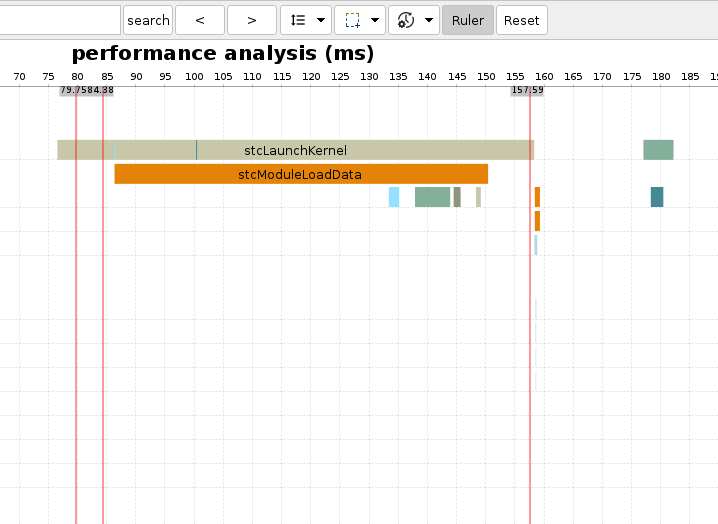Click the clock-style history icon
Screen dimensions: 718x524
point(406,20)
